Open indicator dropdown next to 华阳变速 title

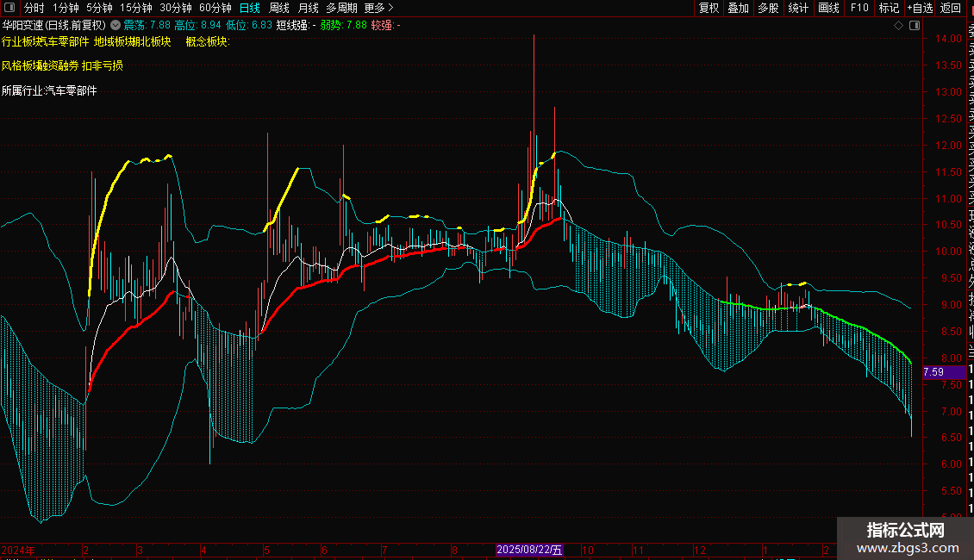116,25
